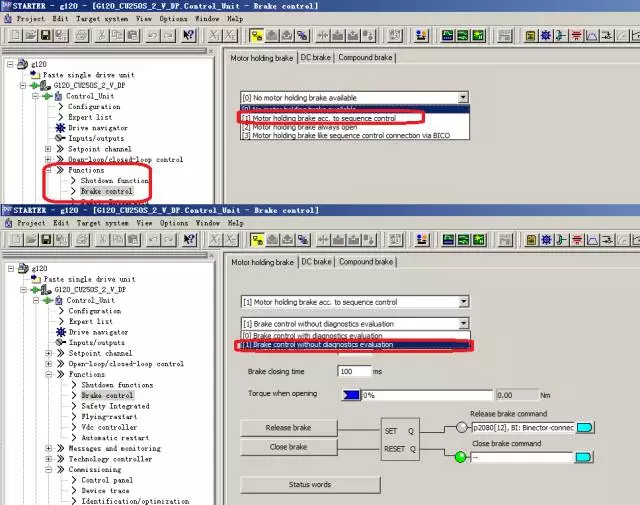640x505 pixels.
Task: Click the Release brake command circle indicator
Action: click(461, 428)
